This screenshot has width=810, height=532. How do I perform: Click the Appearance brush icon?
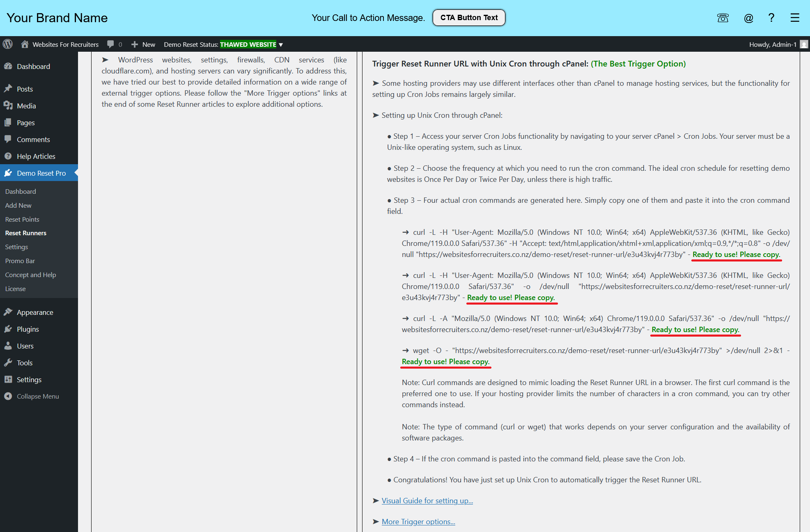8,312
